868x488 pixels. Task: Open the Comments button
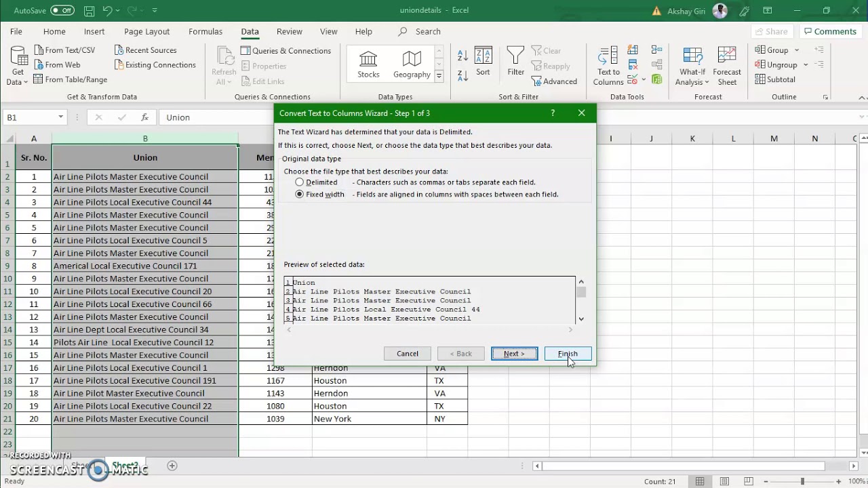point(829,31)
